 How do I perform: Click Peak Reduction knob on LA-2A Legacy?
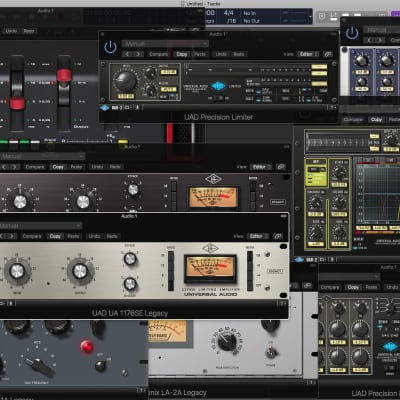click(227, 342)
